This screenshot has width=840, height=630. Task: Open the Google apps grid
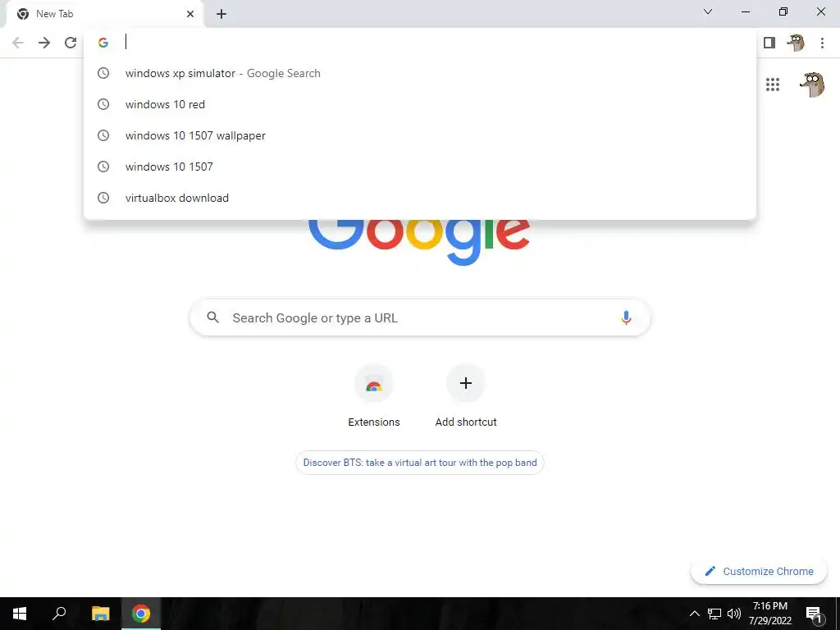[x=773, y=84]
